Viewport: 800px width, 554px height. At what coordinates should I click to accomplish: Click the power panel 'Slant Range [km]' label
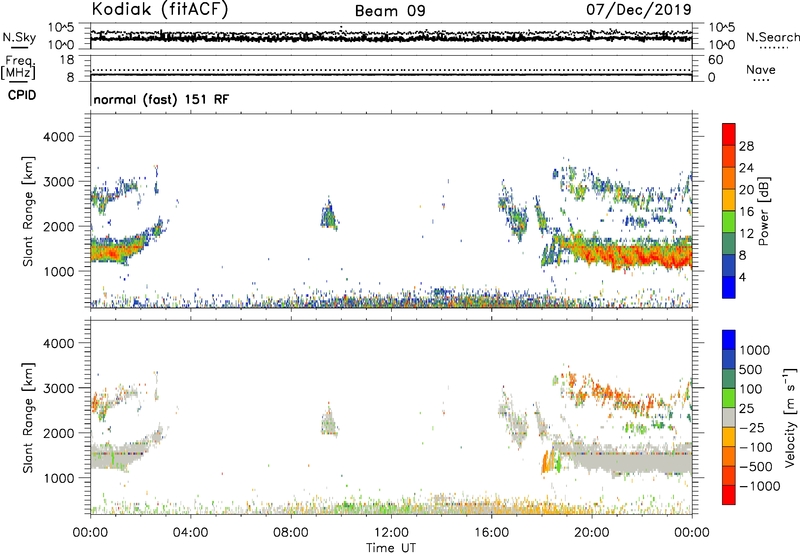pos(28,211)
